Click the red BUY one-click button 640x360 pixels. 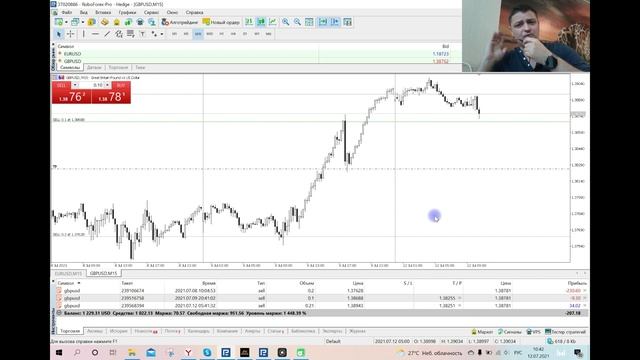[x=111, y=96]
